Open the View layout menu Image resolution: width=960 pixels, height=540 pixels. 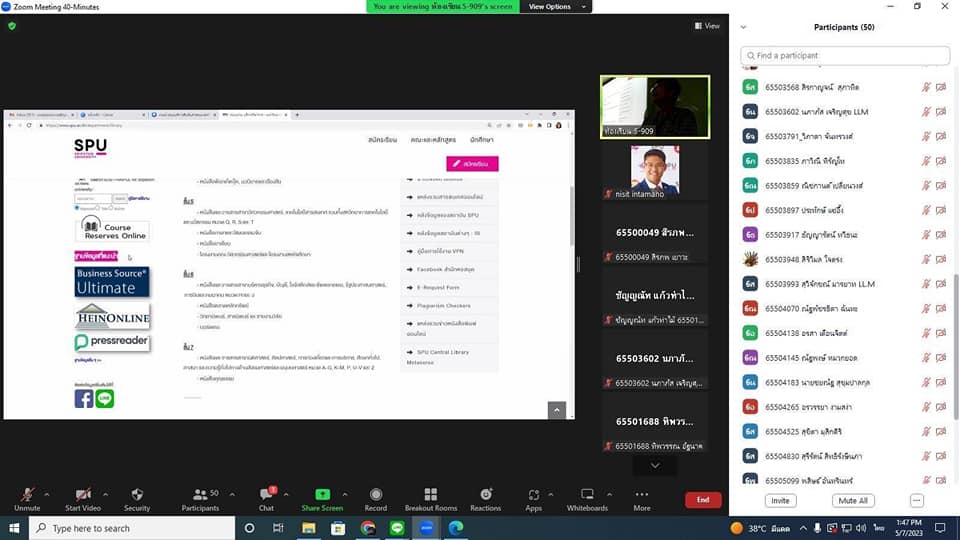[x=707, y=26]
